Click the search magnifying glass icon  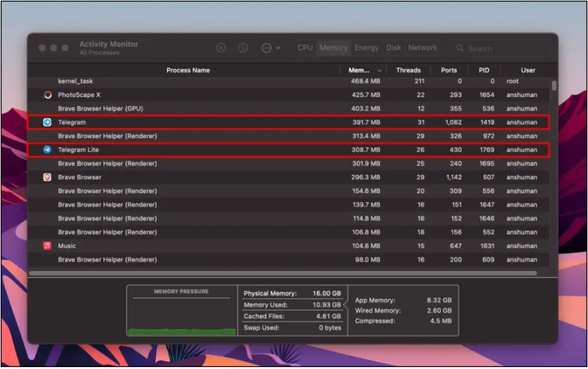(x=460, y=48)
